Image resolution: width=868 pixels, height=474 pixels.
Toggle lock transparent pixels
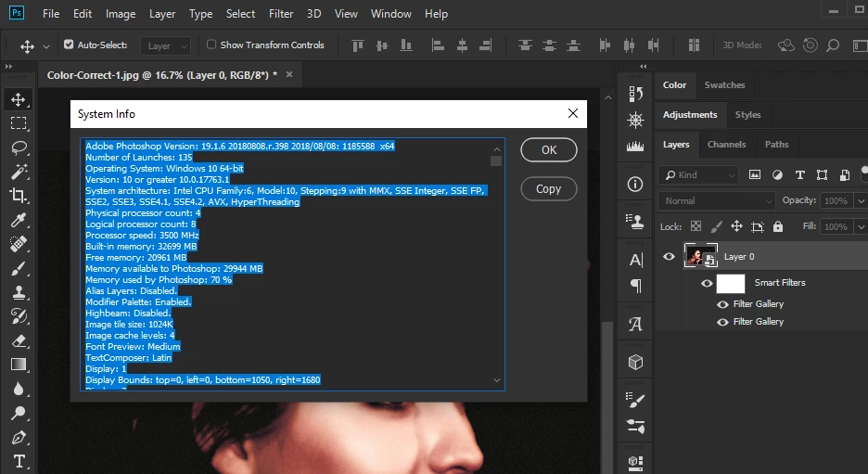[x=696, y=226]
